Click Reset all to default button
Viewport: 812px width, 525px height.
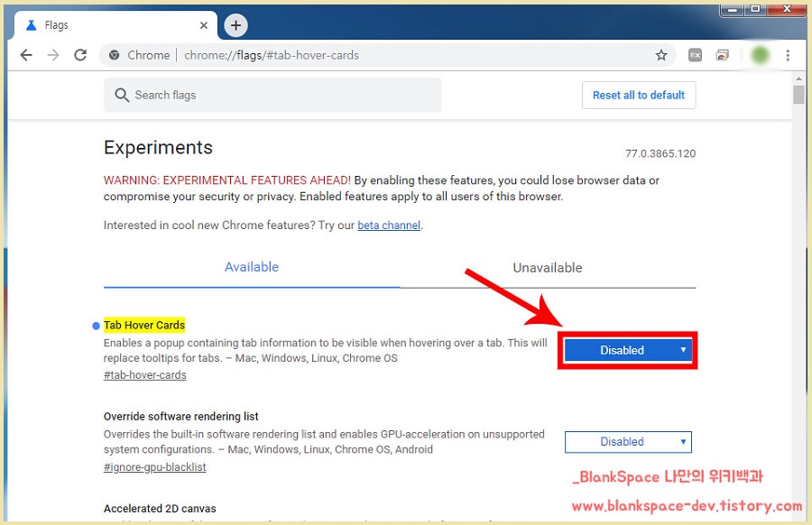tap(639, 96)
